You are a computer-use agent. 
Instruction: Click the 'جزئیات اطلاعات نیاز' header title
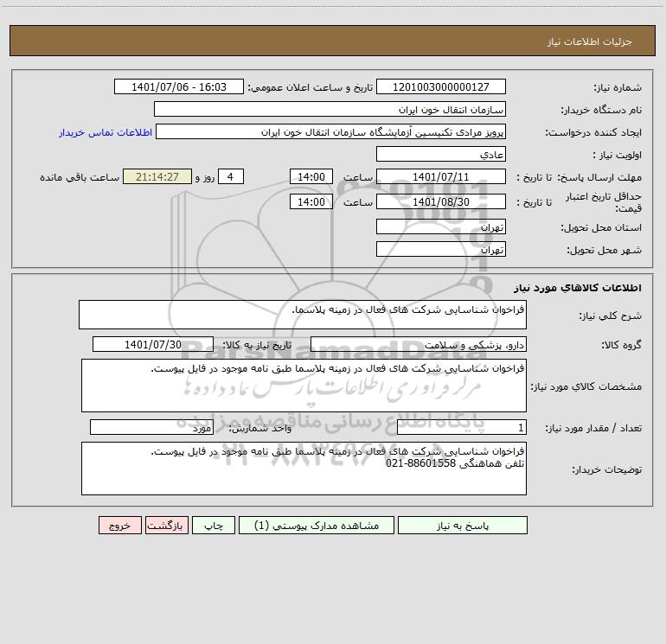click(590, 41)
